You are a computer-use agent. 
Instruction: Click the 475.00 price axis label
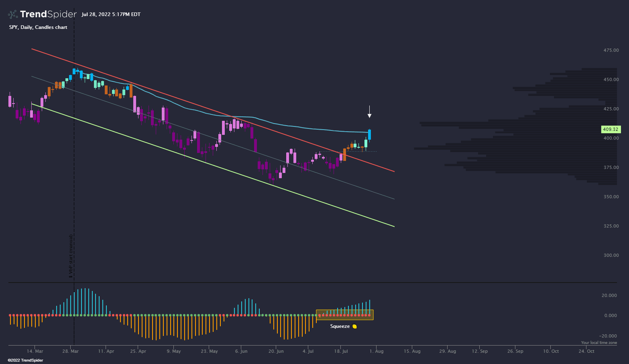point(611,50)
